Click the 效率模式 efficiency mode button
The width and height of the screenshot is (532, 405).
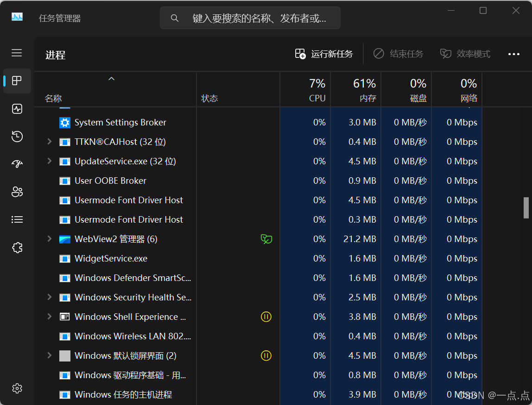tap(465, 54)
